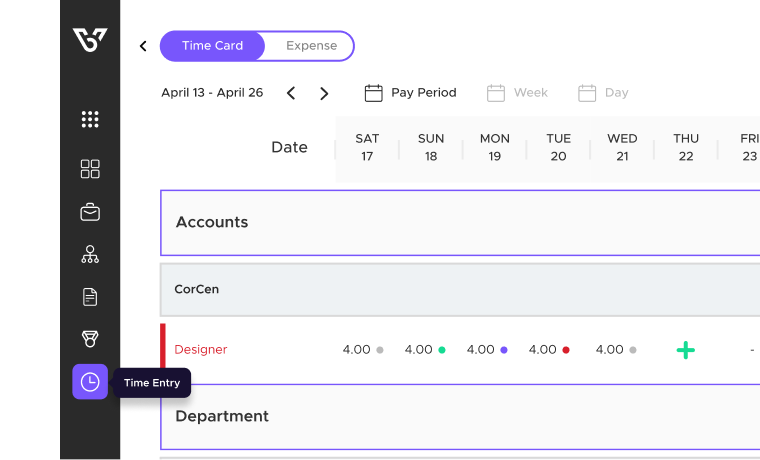Image resolution: width=760 pixels, height=460 pixels.
Task: Open the medal awards icon
Action: pos(90,340)
